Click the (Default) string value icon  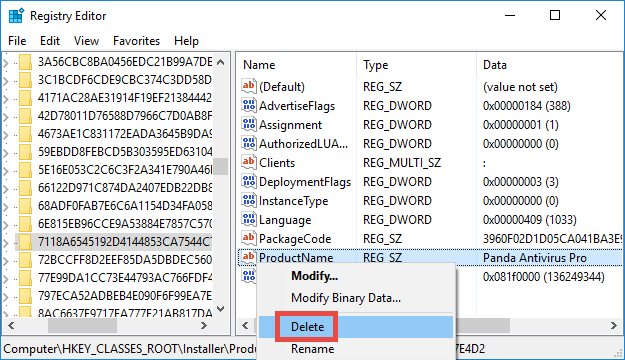pyautogui.click(x=249, y=86)
